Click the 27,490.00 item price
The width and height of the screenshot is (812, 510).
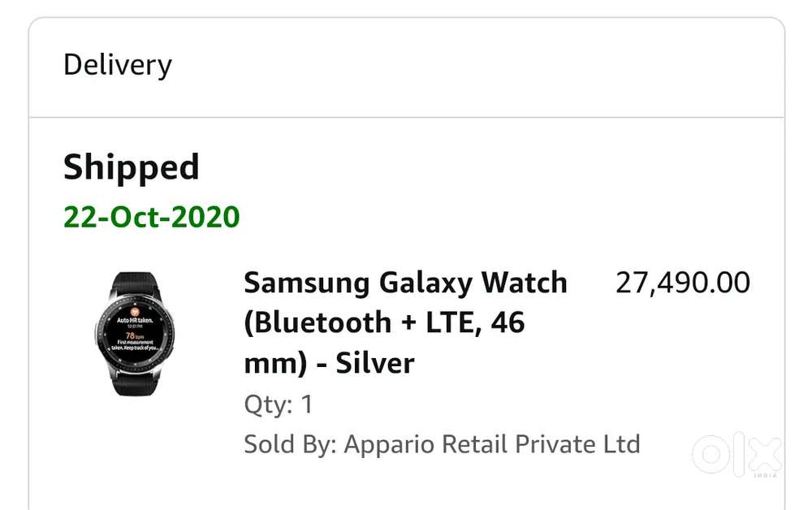click(683, 283)
